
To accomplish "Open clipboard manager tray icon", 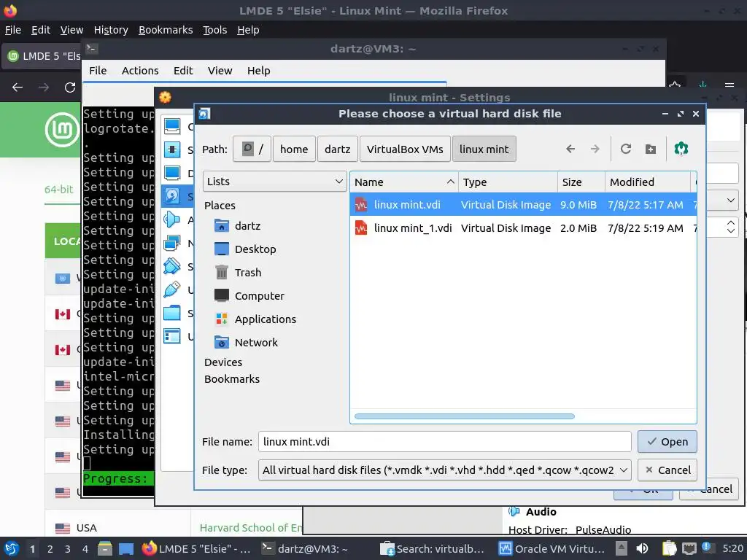I will pyautogui.click(x=670, y=548).
